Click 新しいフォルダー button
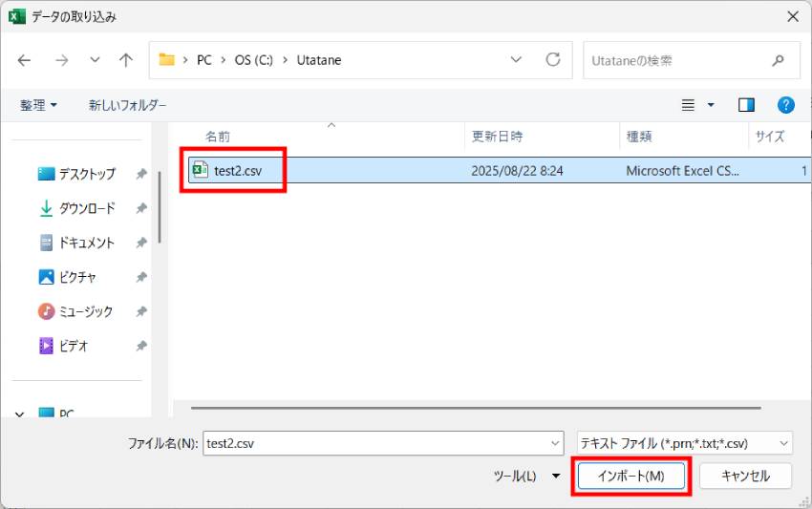The height and width of the screenshot is (509, 812). (x=127, y=105)
